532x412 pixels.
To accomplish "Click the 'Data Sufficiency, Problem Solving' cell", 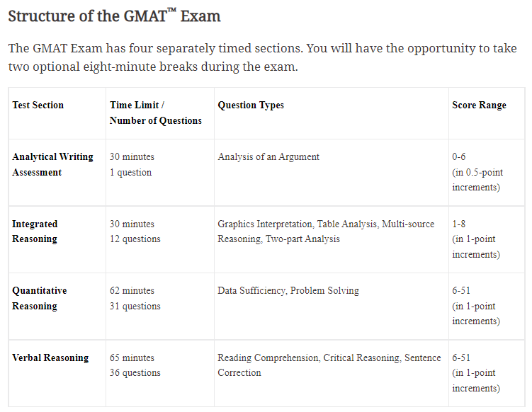I will click(288, 291).
